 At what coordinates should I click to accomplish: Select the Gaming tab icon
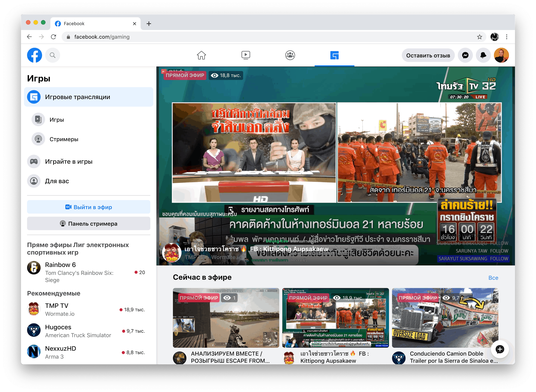click(x=334, y=55)
